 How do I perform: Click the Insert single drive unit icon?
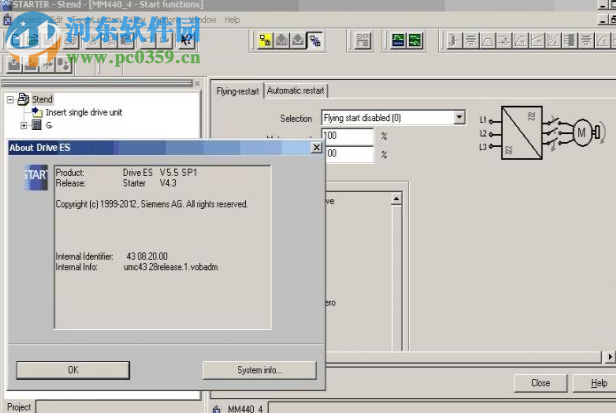(x=37, y=112)
